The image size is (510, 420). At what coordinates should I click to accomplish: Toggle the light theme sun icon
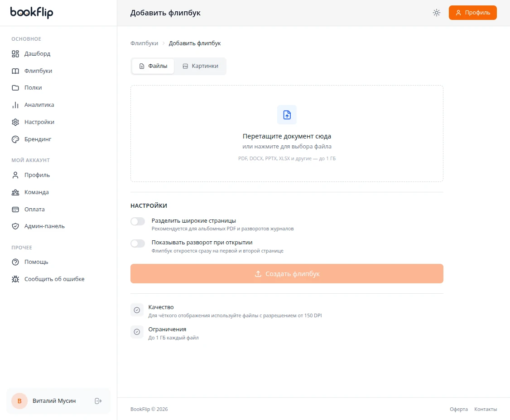pyautogui.click(x=437, y=13)
